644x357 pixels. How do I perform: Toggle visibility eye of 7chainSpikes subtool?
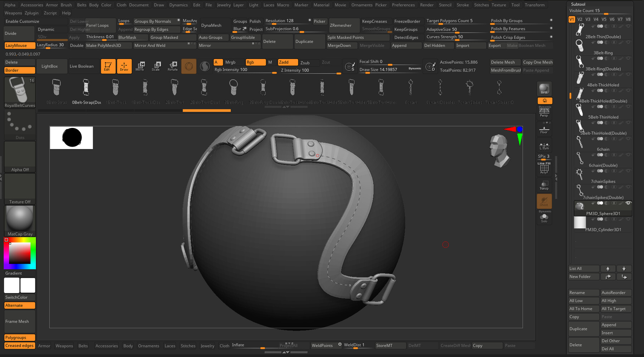(628, 171)
